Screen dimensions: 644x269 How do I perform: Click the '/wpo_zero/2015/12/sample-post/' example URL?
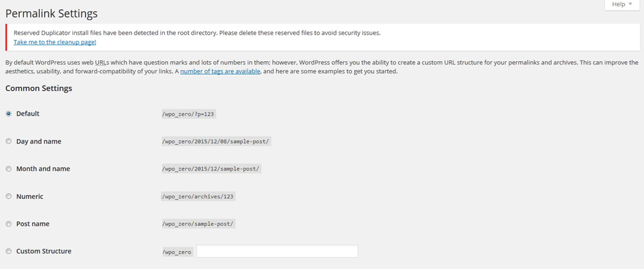211,169
